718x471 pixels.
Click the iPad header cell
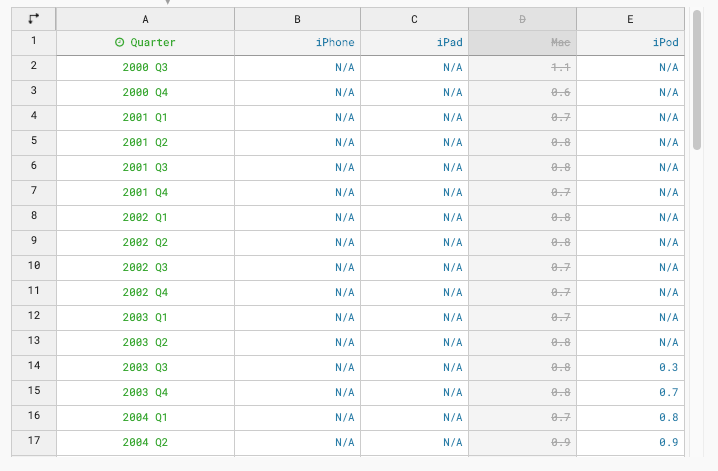pos(414,42)
